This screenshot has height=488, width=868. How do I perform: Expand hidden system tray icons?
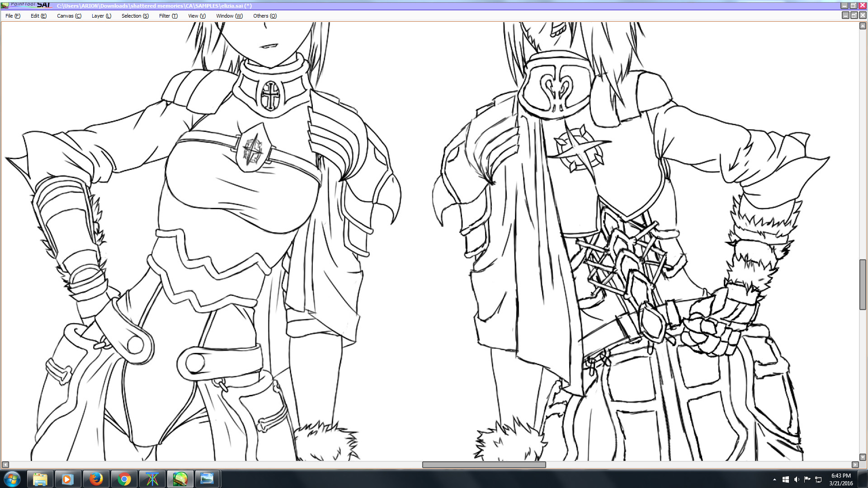(x=774, y=479)
